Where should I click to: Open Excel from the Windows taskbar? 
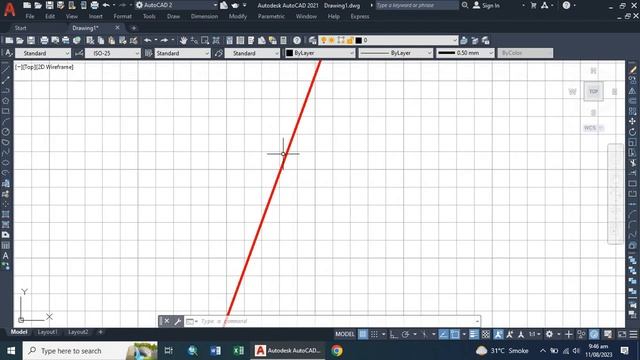click(238, 351)
